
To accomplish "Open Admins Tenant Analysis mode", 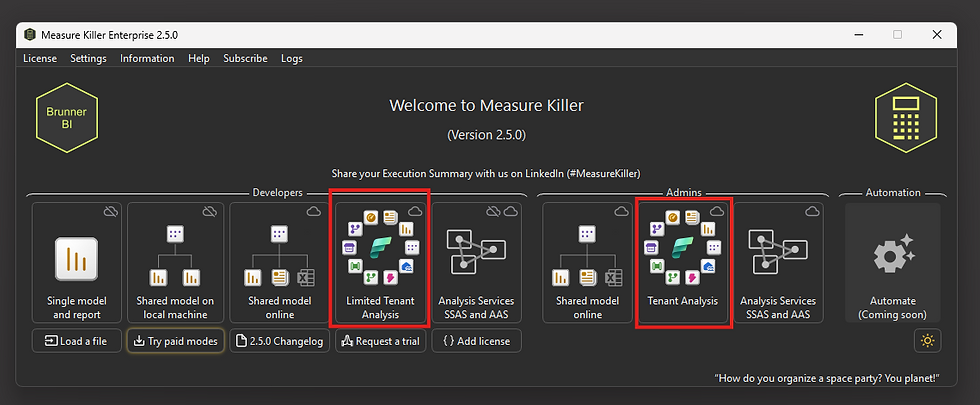I will coord(683,262).
